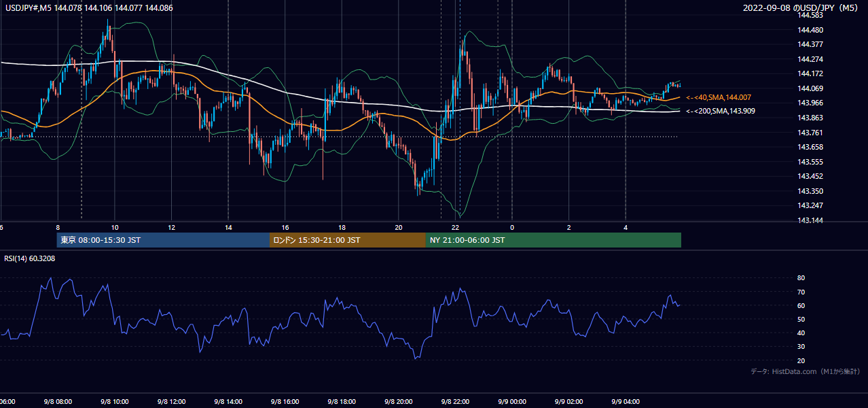The height and width of the screenshot is (408, 868).
Task: Click hour label 18 under the price chart
Action: point(342,228)
